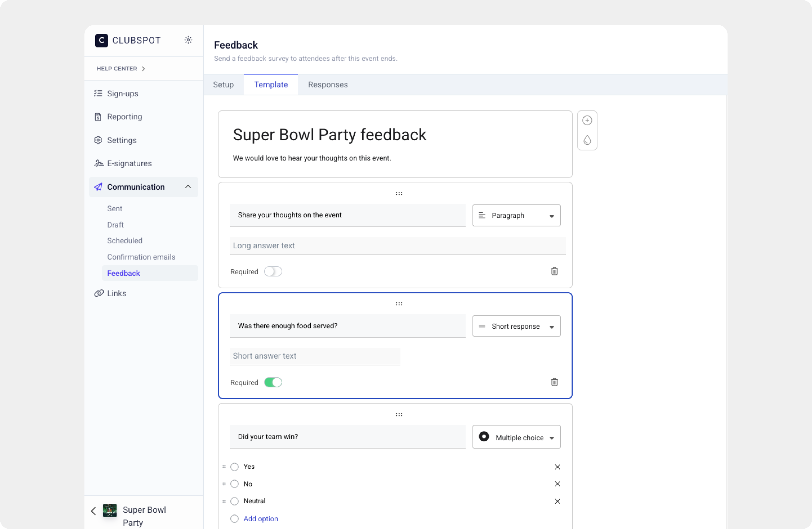Click the 'Short answer text' field
Image resolution: width=812 pixels, height=529 pixels.
point(315,356)
